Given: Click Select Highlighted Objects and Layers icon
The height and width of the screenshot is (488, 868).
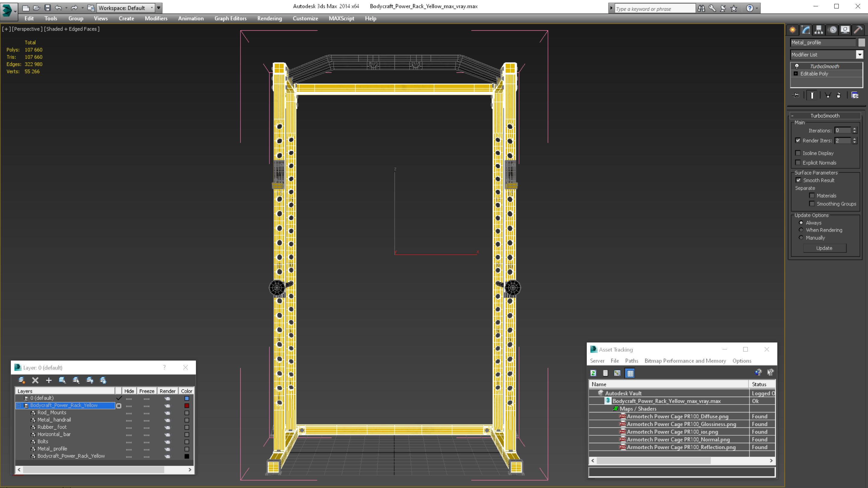Looking at the screenshot, I should tap(62, 380).
